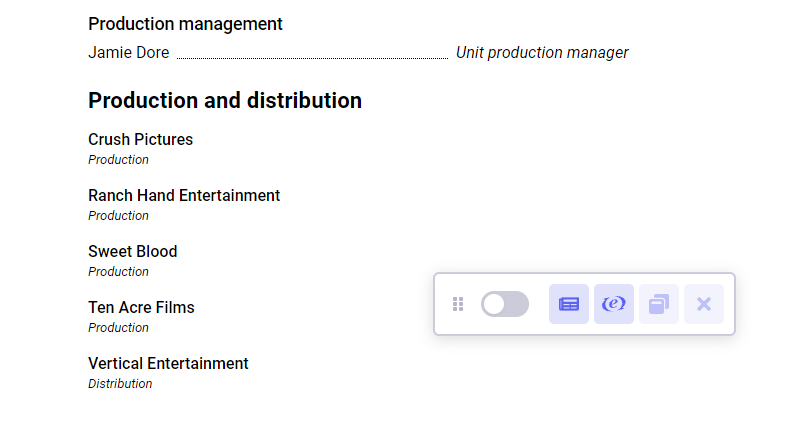788x427 pixels.
Task: Click Production label under Ranch Hand Entertainment
Action: [119, 216]
